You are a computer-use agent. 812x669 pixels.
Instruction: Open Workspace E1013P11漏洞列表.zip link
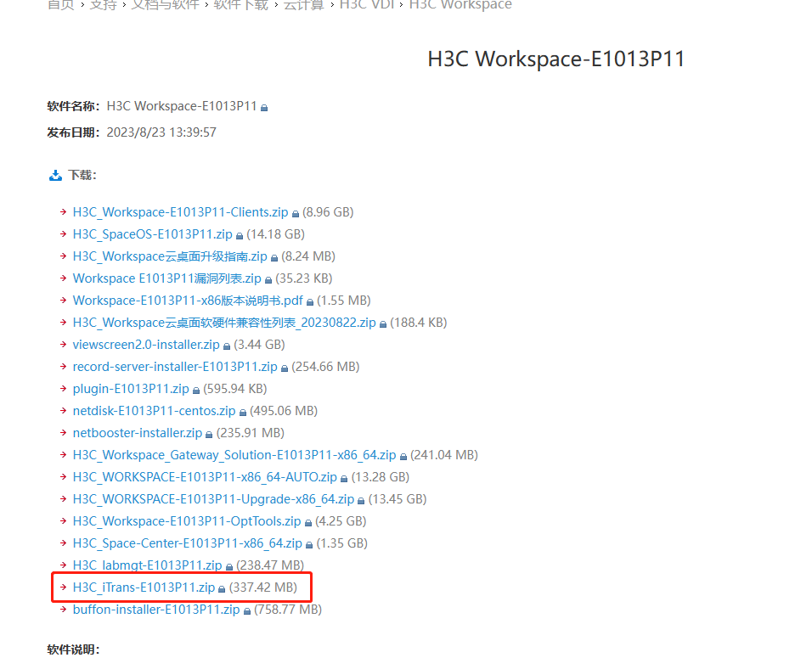166,278
